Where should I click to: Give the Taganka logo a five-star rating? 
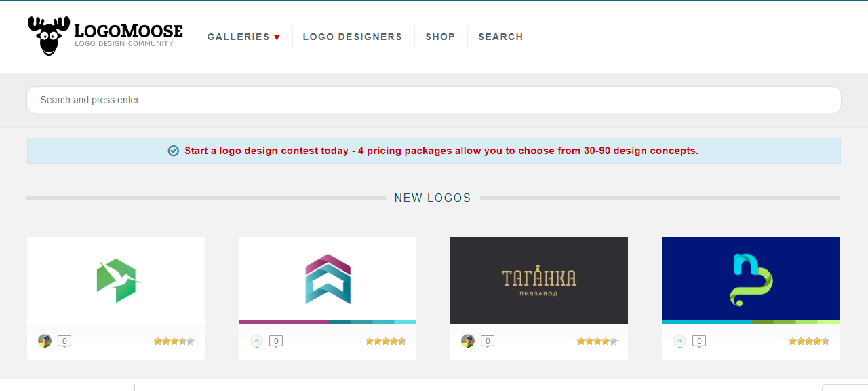(614, 341)
